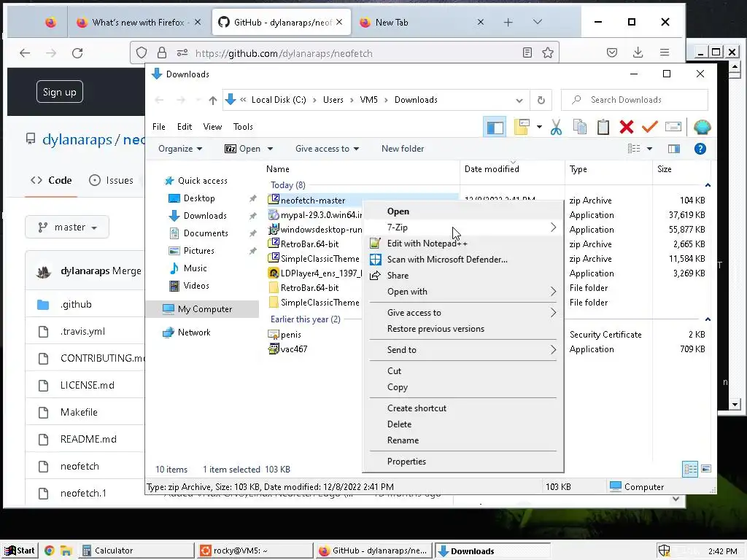
Task: Click Firefox reader view icon
Action: 527,52
